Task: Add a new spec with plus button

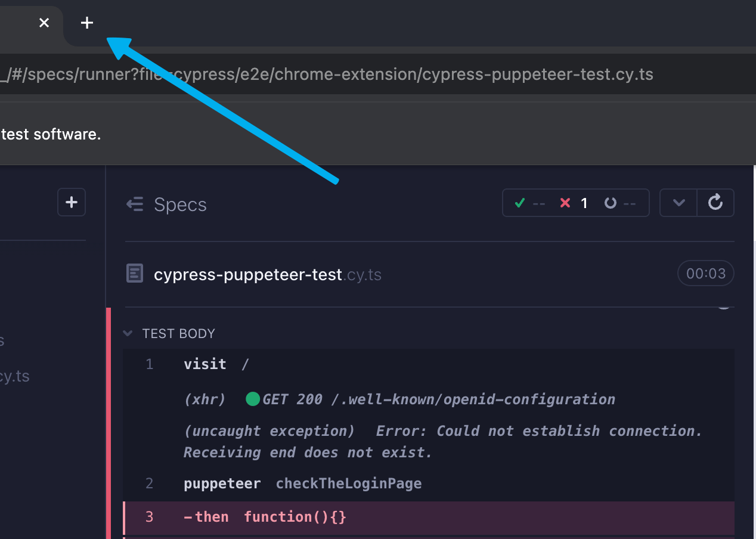Action: tap(72, 203)
